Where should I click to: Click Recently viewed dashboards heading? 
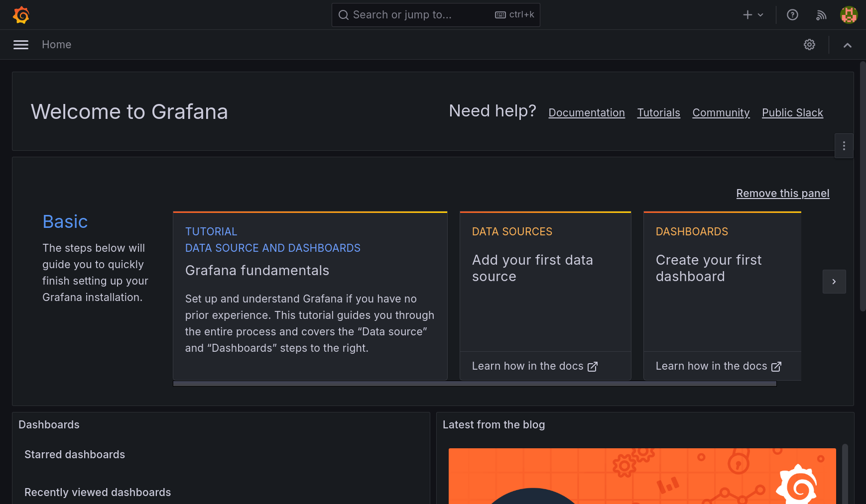98,493
